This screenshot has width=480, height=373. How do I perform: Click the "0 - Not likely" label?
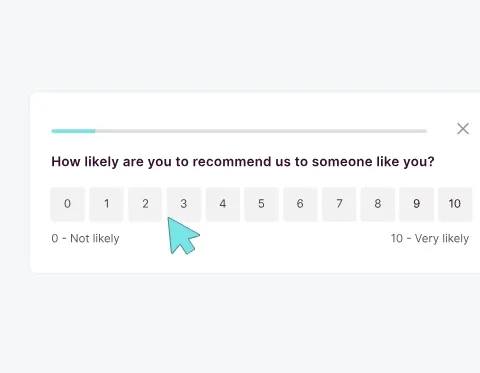[85, 239]
